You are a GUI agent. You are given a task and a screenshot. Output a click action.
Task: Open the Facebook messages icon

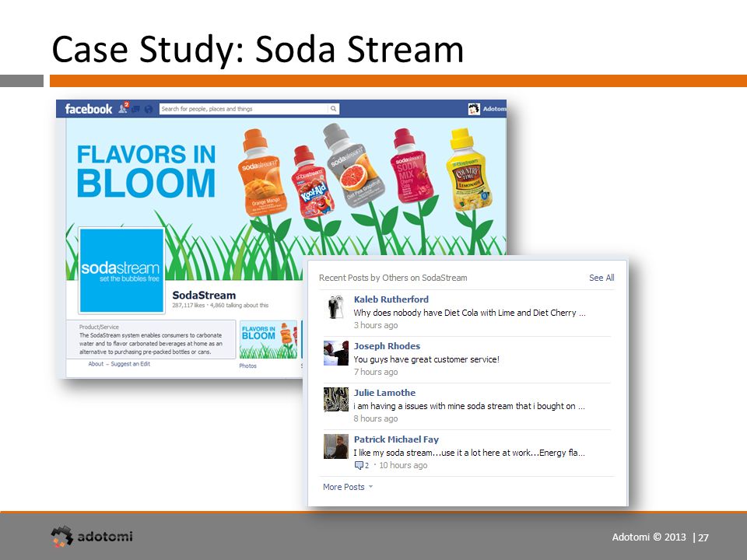click(x=136, y=109)
